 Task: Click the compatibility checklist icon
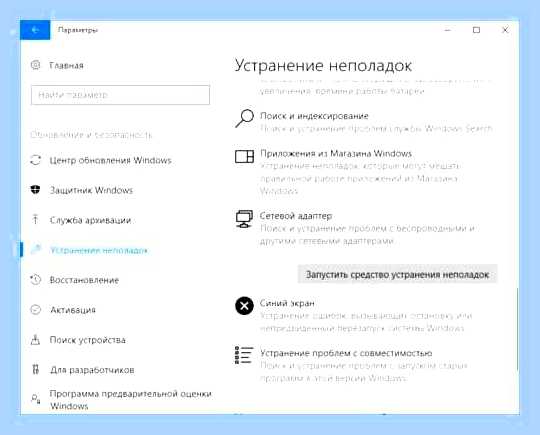click(x=244, y=355)
